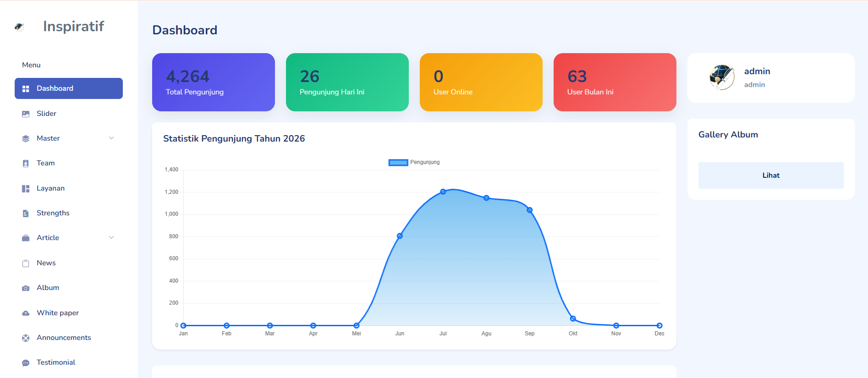Open the Slider menu item
Viewport: 868px width, 378px height.
pyautogui.click(x=69, y=114)
